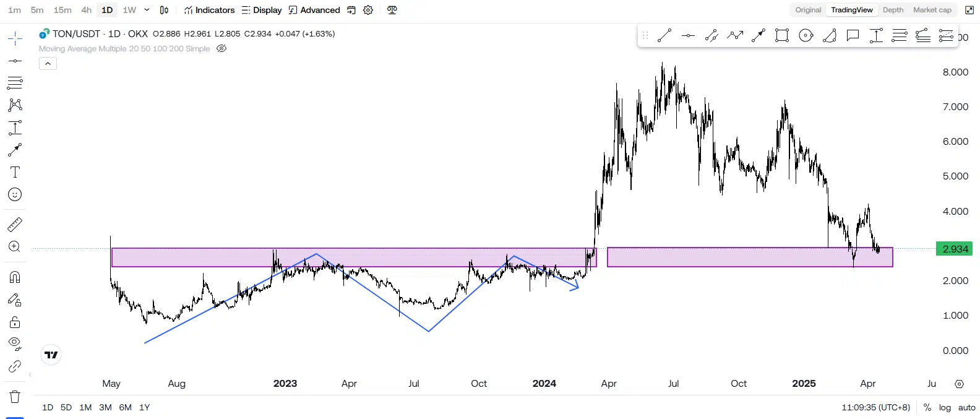
Task: Switch to the Market cap tab
Action: (932, 10)
